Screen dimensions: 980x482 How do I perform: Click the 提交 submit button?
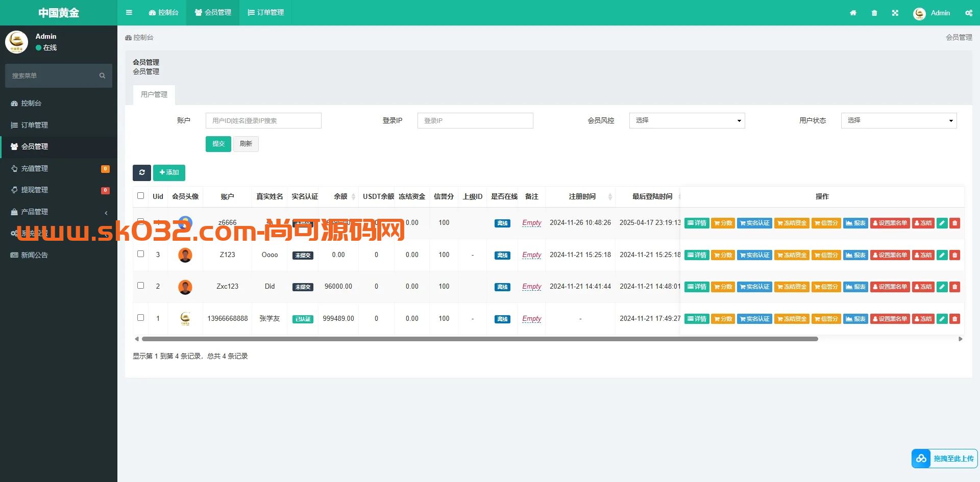click(218, 144)
